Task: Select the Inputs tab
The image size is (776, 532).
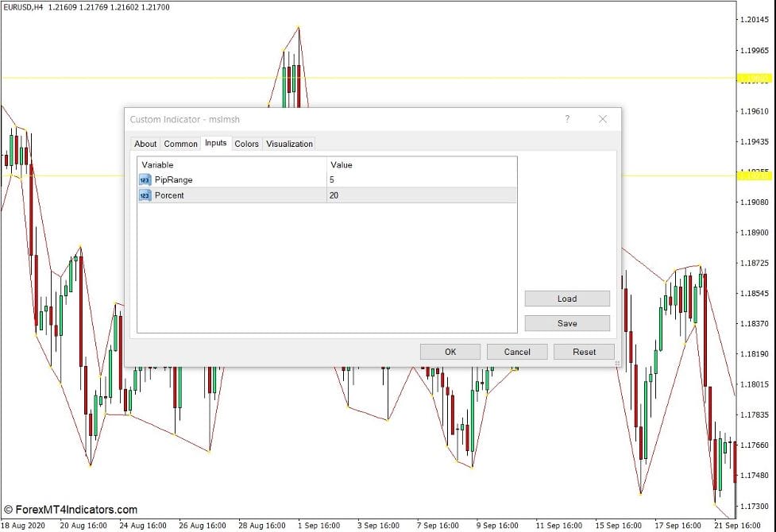Action: point(215,144)
